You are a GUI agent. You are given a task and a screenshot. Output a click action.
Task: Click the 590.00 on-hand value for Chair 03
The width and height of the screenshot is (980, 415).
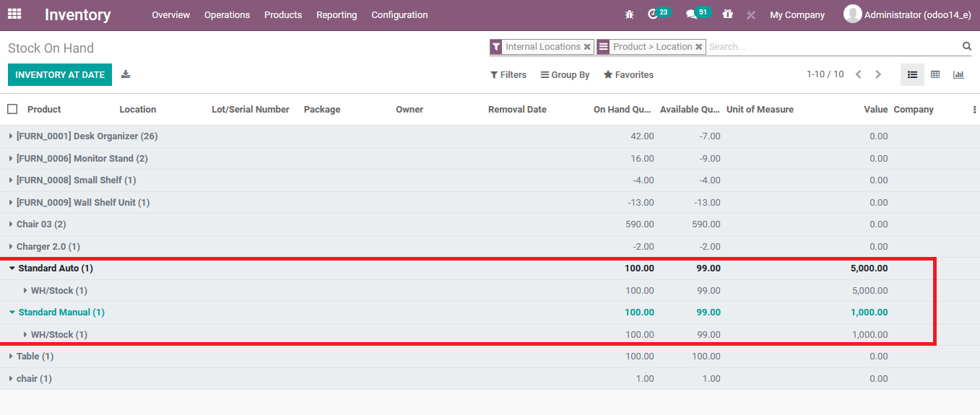pos(640,224)
